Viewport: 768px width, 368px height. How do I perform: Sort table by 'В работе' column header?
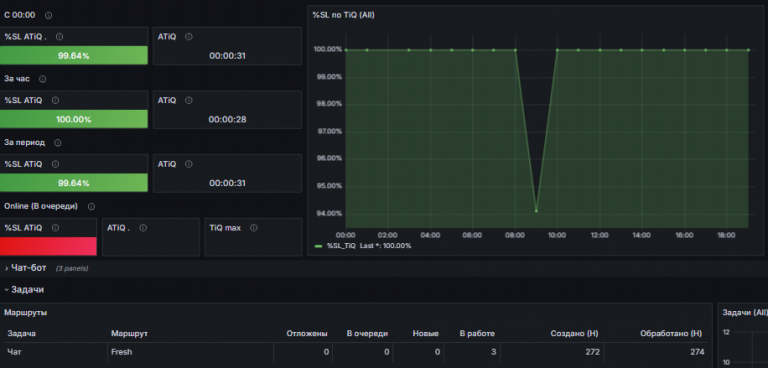tap(477, 333)
